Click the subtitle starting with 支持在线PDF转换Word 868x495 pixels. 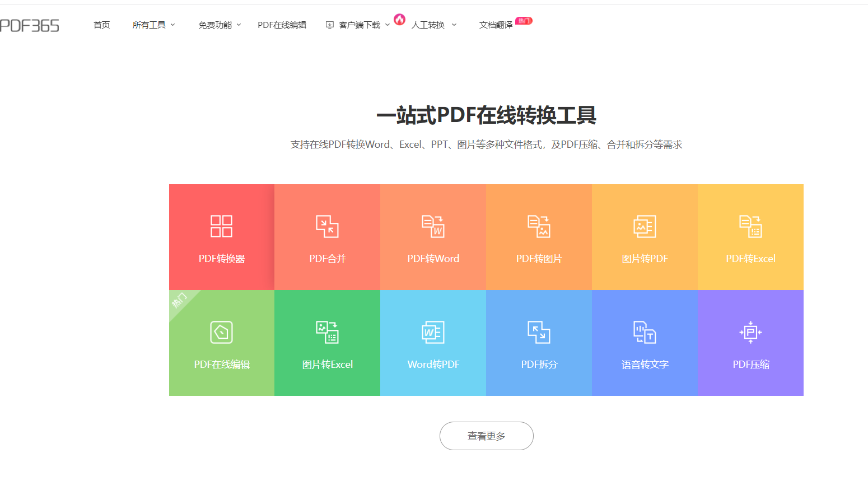(486, 144)
